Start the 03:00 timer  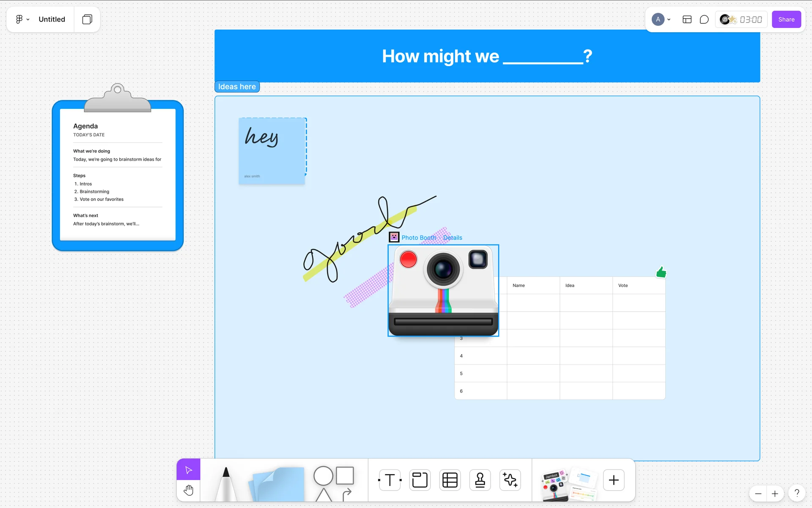[751, 19]
